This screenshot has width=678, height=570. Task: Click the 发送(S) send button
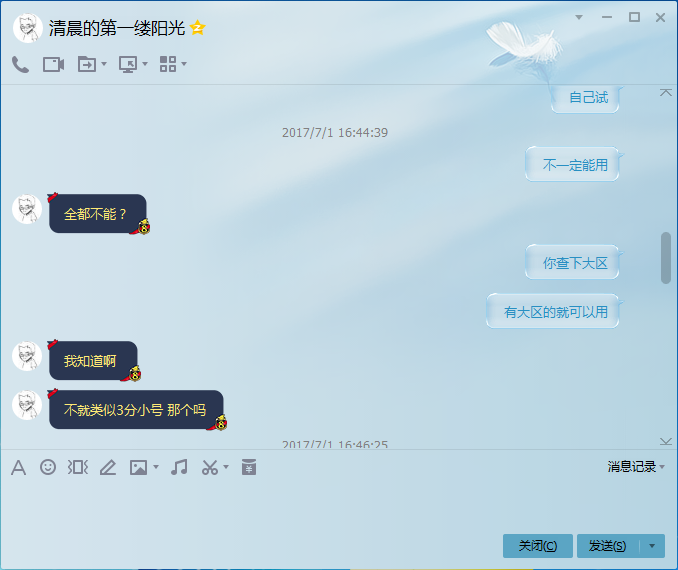point(608,546)
